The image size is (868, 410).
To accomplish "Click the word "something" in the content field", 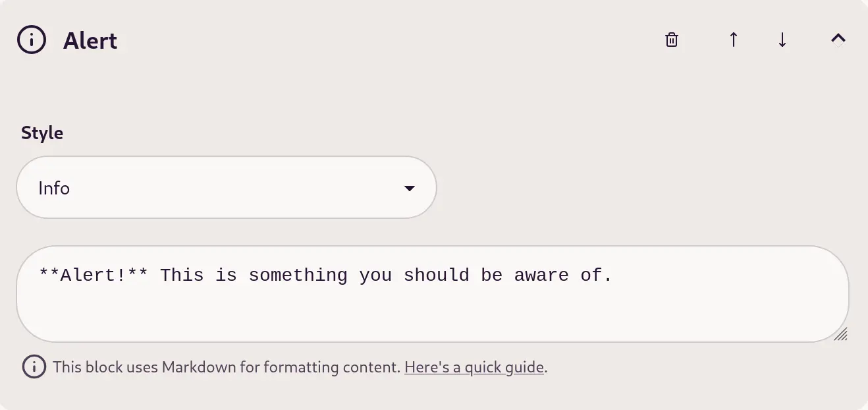I will (298, 275).
